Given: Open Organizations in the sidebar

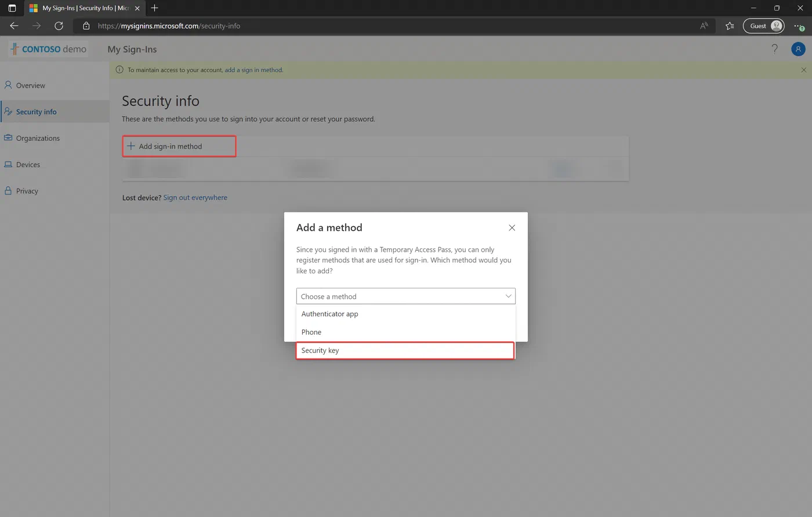Looking at the screenshot, I should [x=55, y=138].
